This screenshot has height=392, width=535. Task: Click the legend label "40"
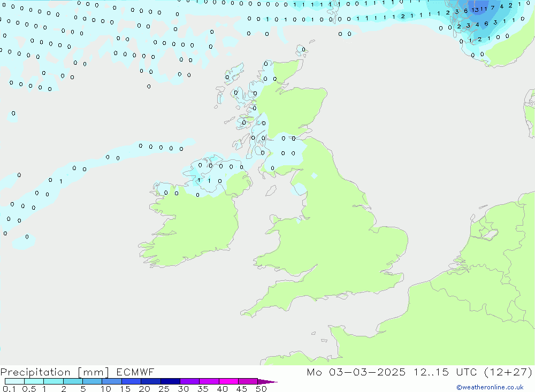tap(223, 389)
